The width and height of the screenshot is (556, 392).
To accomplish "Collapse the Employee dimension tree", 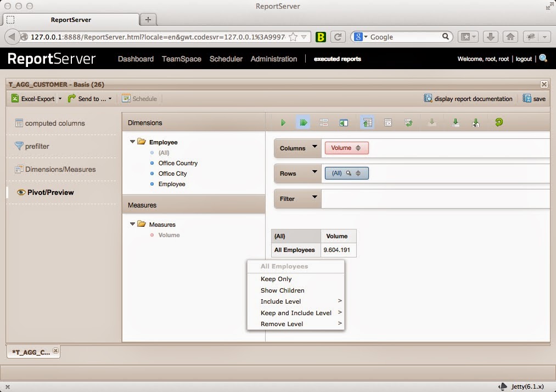I will 132,142.
